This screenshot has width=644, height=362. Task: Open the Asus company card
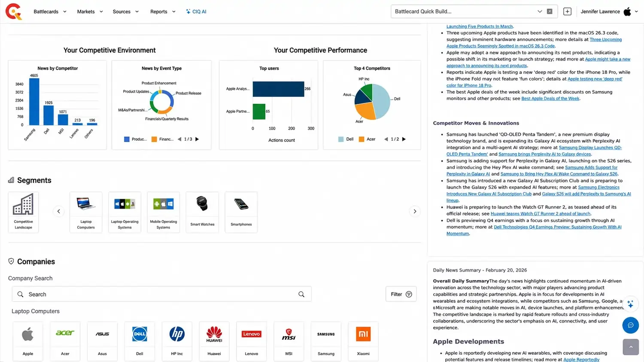coord(102,341)
